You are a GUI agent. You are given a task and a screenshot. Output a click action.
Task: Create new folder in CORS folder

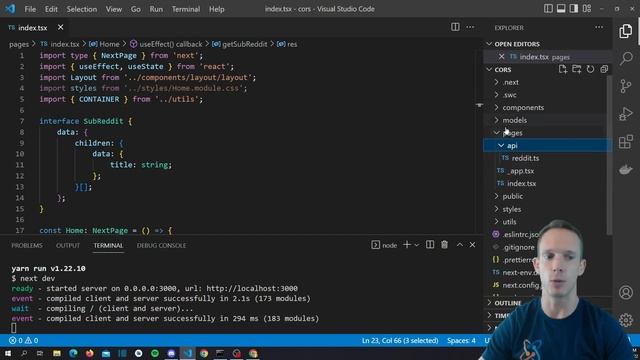[576, 69]
